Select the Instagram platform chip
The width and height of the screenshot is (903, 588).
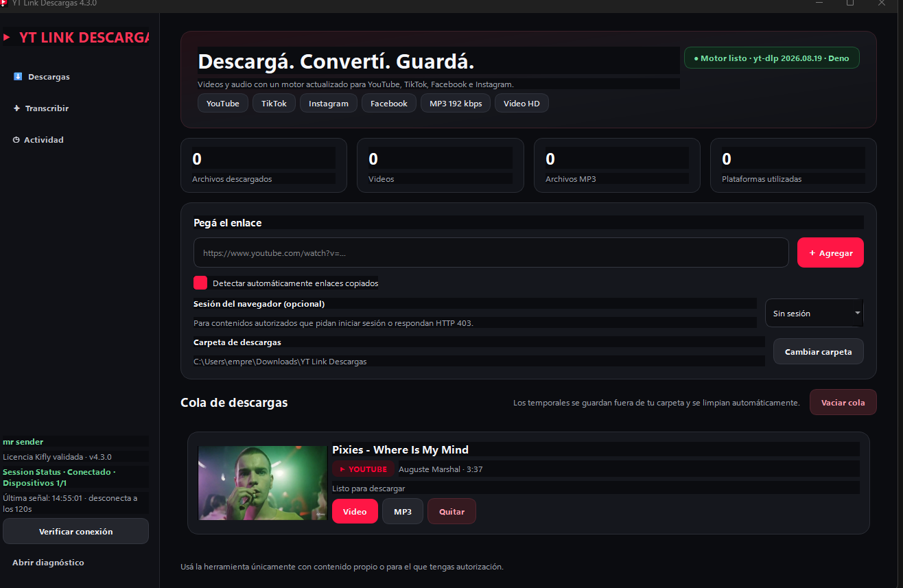(329, 104)
